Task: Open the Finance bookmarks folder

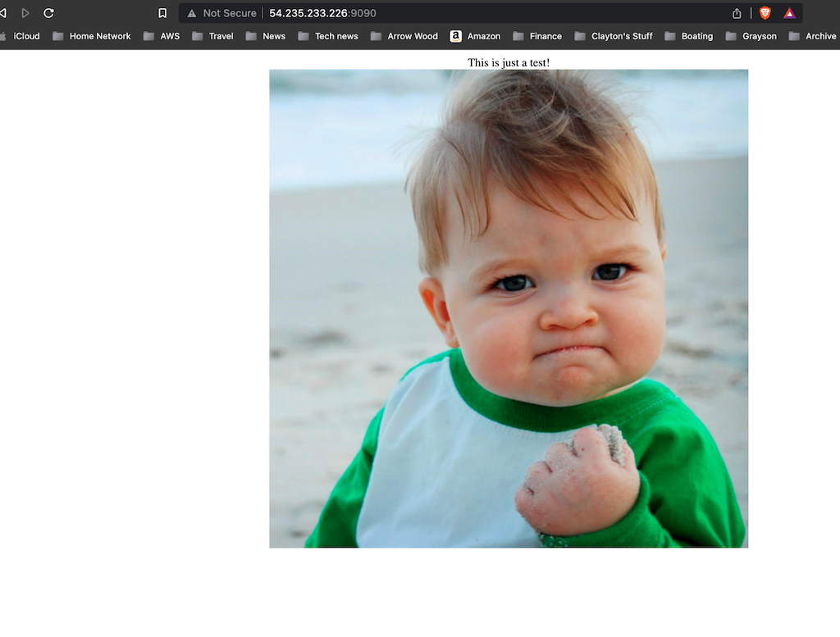Action: [x=537, y=36]
